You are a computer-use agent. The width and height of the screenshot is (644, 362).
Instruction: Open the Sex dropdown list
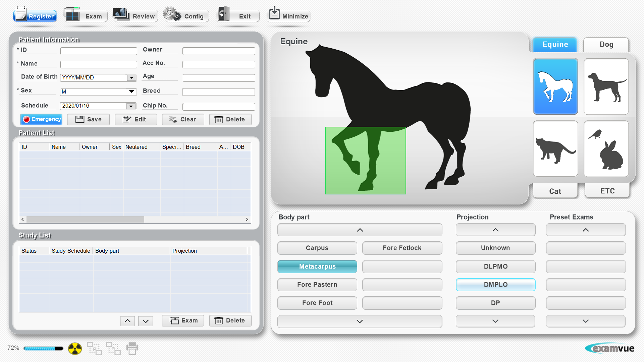(x=131, y=92)
